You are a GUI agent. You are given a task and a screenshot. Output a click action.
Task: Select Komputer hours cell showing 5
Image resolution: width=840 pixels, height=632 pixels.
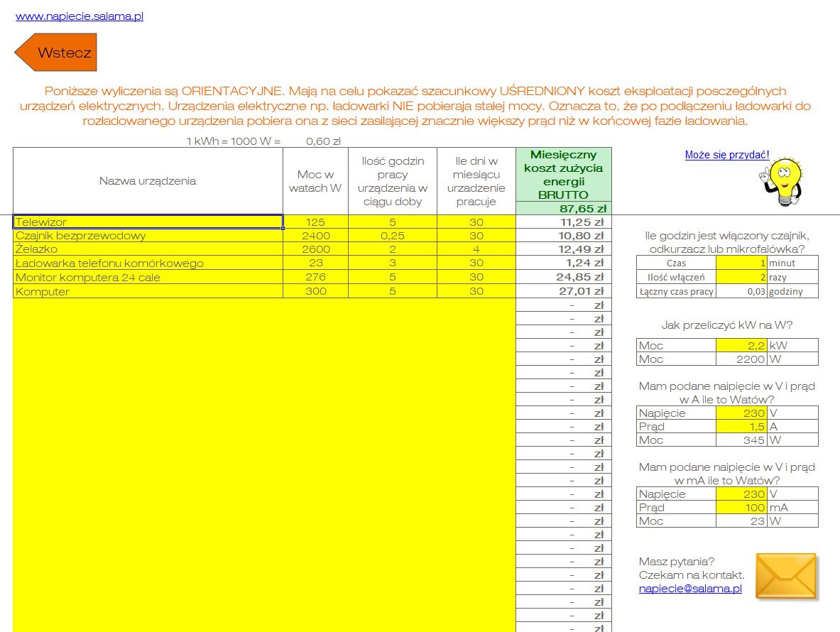point(393,291)
